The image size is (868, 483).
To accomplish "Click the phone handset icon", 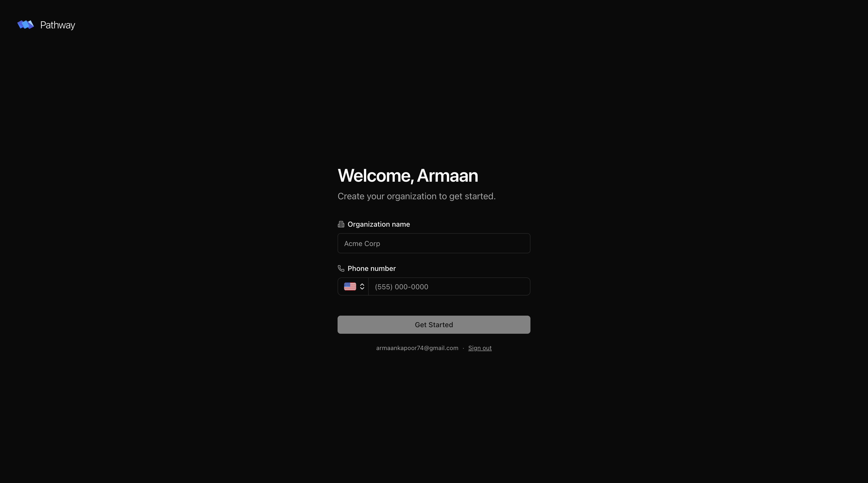I will [x=341, y=268].
